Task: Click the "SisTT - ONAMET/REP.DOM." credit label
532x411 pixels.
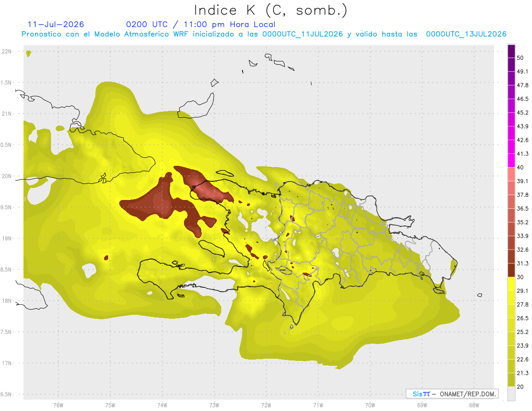Action: coord(452,394)
